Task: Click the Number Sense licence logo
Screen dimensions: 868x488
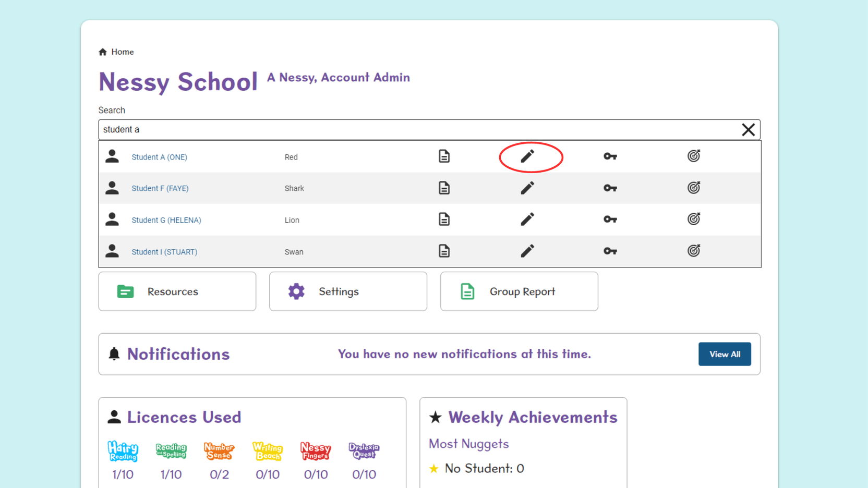Action: (x=219, y=452)
